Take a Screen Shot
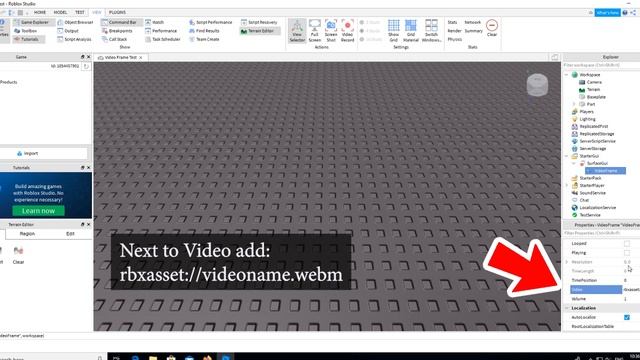 tap(331, 31)
